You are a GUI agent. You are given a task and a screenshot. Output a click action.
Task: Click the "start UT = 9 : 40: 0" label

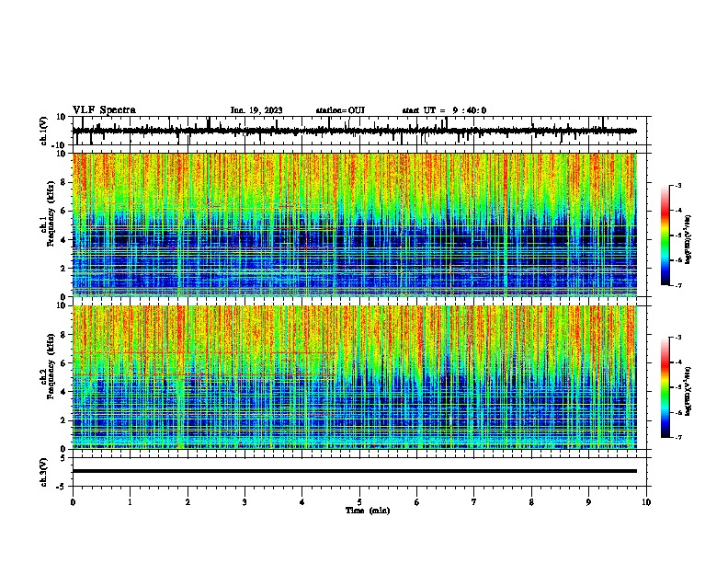pos(444,110)
